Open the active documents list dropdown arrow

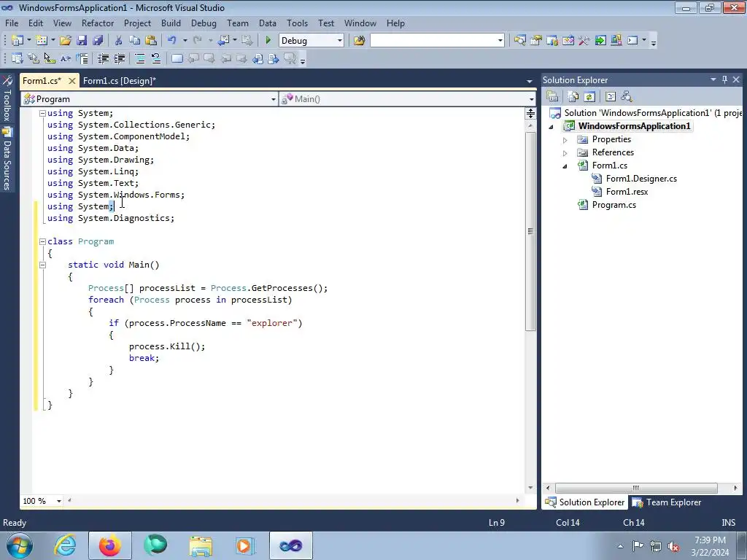click(530, 81)
